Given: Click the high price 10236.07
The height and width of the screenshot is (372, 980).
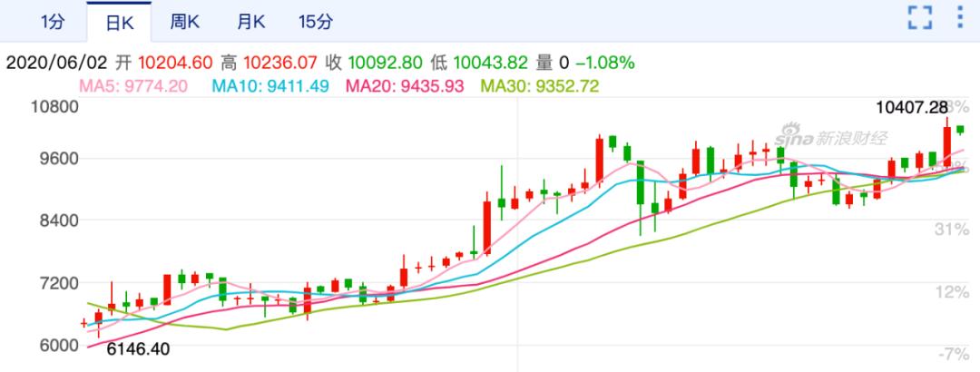Looking at the screenshot, I should point(280,63).
